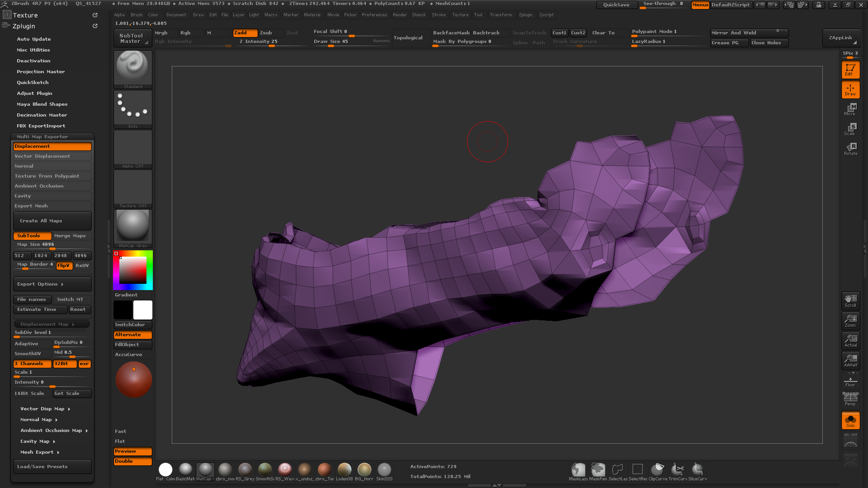The width and height of the screenshot is (868, 488).
Task: Open the Brush menu
Action: tap(137, 15)
